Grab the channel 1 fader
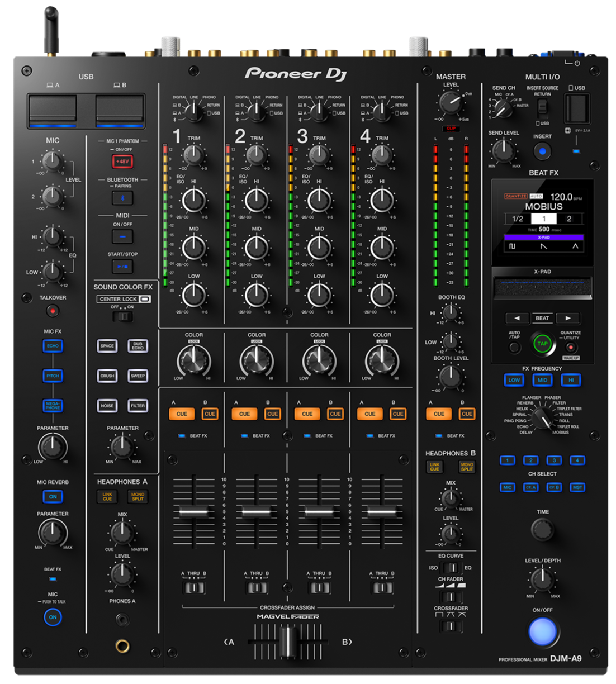The image size is (616, 684). (194, 511)
